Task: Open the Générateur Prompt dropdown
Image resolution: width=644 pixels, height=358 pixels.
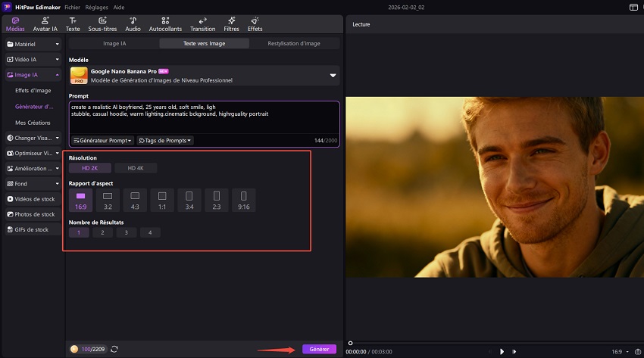Action: coord(102,140)
